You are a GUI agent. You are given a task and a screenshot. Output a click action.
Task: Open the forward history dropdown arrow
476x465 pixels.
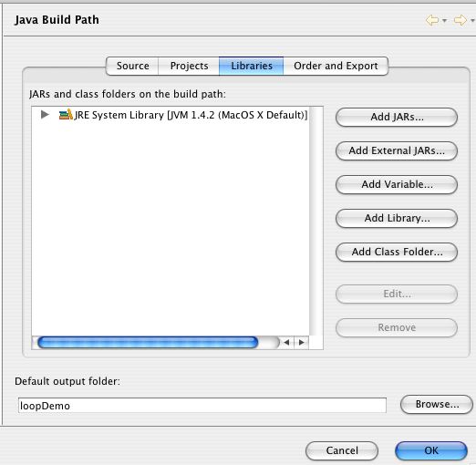point(472,21)
